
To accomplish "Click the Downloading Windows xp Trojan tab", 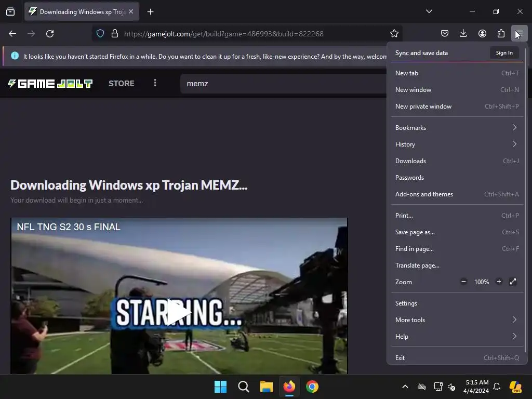I will [x=82, y=12].
